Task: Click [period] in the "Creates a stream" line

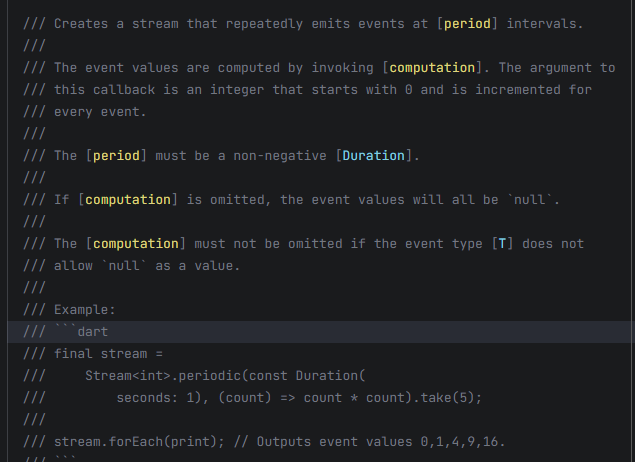Action: click(467, 24)
